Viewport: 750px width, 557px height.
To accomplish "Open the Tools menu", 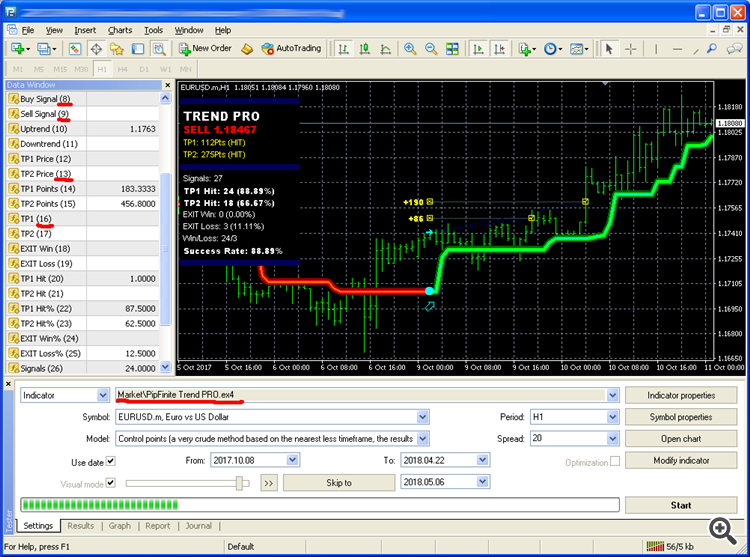I will tap(154, 30).
